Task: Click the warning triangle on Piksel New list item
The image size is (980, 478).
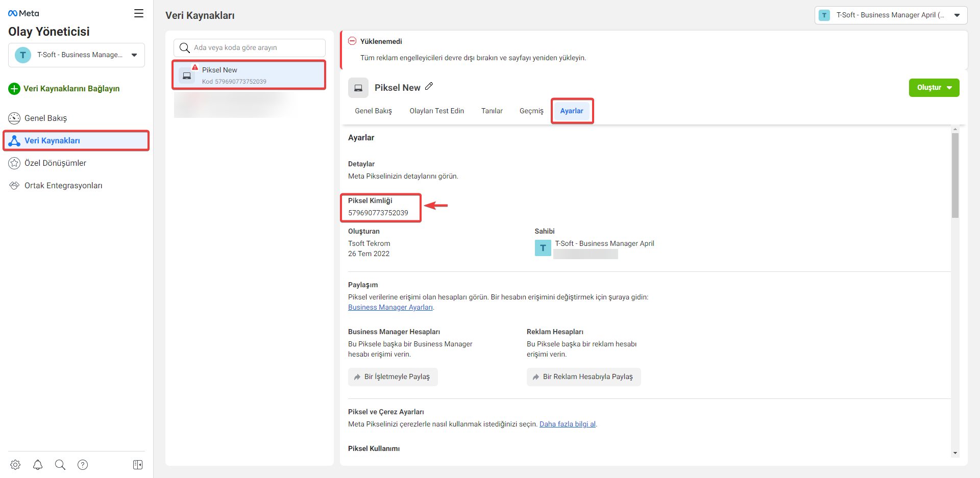Action: [x=195, y=67]
